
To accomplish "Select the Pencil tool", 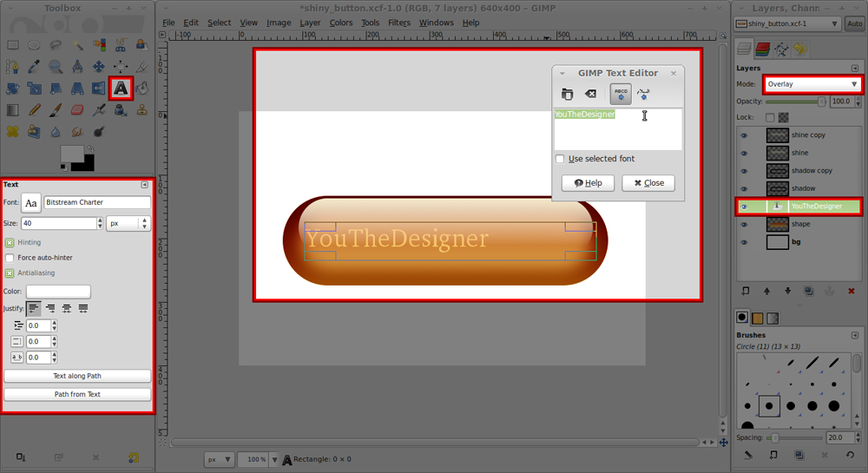I will tap(34, 110).
